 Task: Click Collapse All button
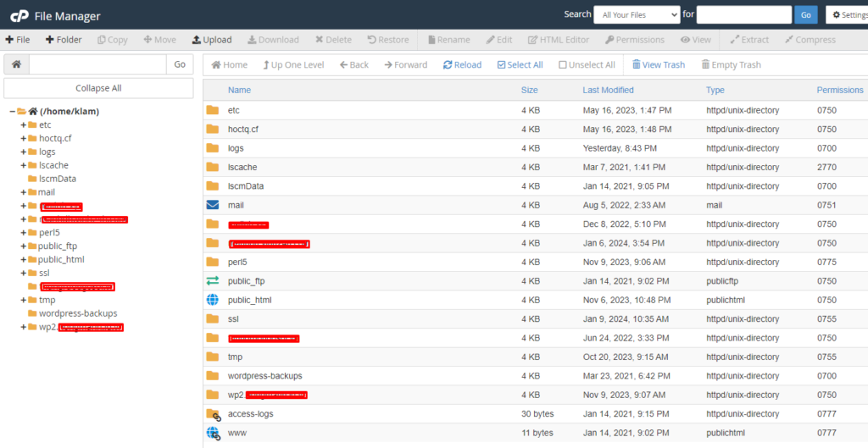pos(98,88)
